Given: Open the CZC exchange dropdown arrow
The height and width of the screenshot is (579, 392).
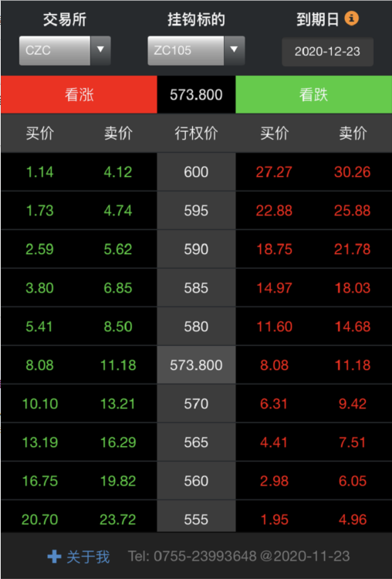Looking at the screenshot, I should coord(100,51).
